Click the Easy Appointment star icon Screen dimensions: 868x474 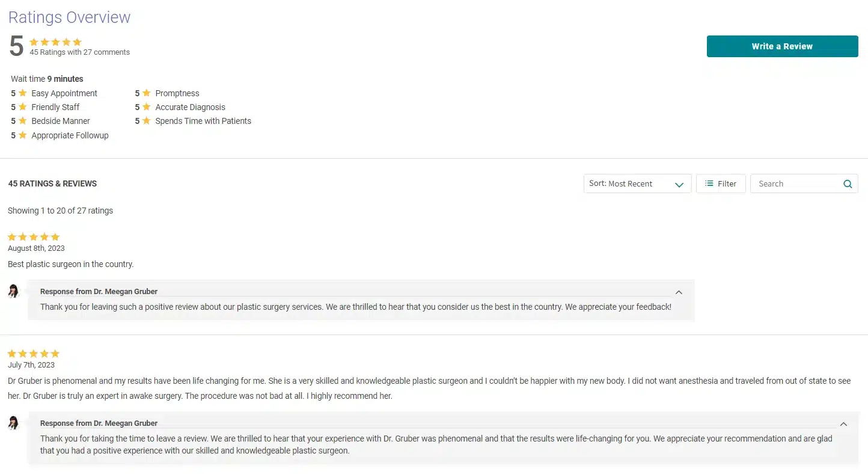pos(23,93)
